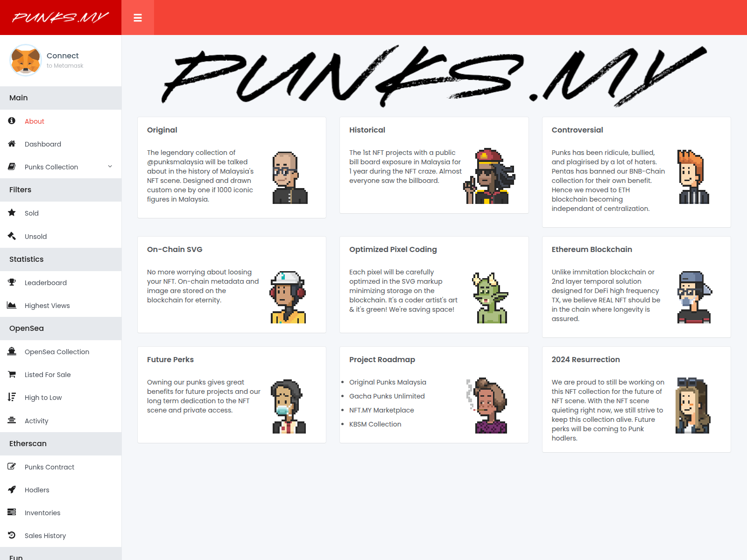
Task: Click the On-Chain SVG heading
Action: [x=175, y=249]
